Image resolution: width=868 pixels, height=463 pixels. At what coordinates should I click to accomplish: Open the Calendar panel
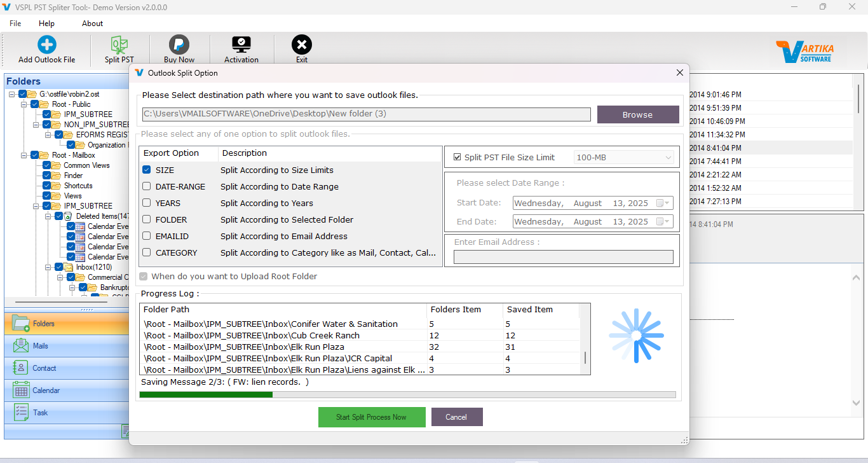point(64,390)
